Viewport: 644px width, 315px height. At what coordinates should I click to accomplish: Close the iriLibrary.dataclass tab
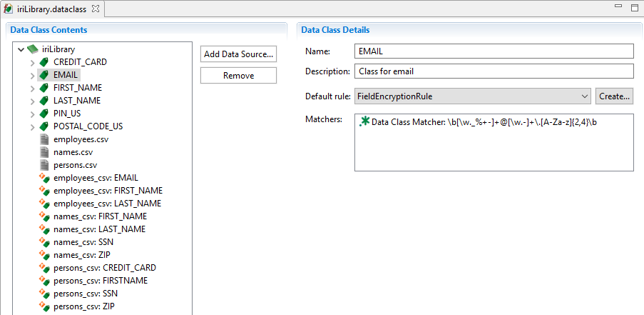pos(96,9)
